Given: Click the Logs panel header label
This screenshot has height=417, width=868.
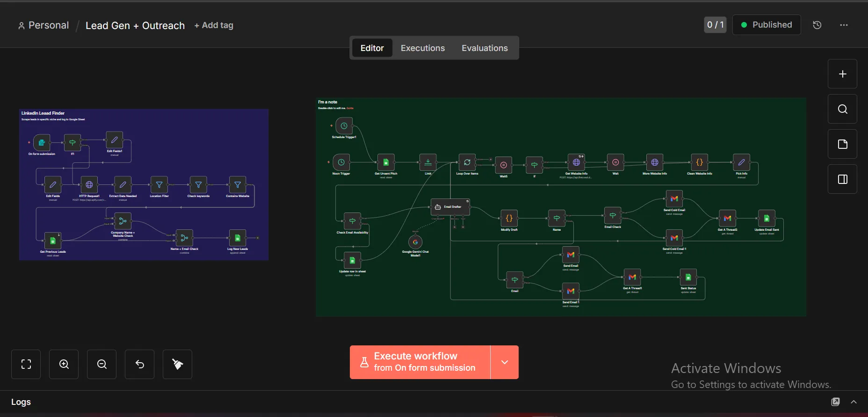Looking at the screenshot, I should (x=21, y=402).
